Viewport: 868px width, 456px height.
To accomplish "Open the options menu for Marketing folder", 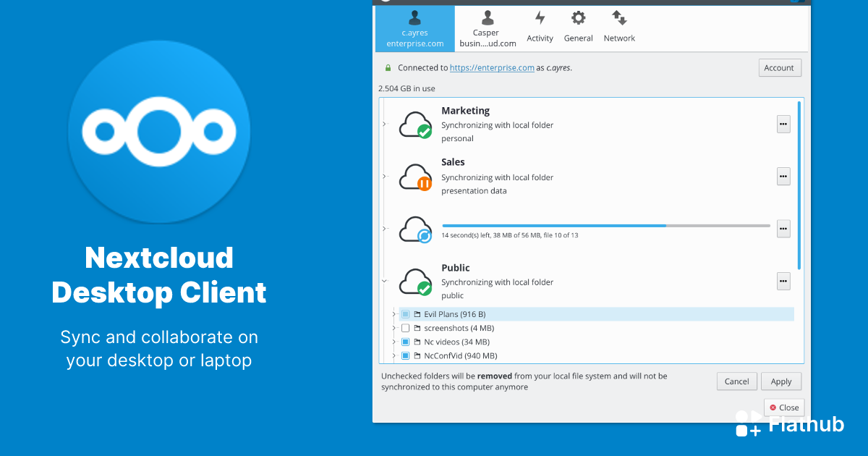I will click(783, 124).
